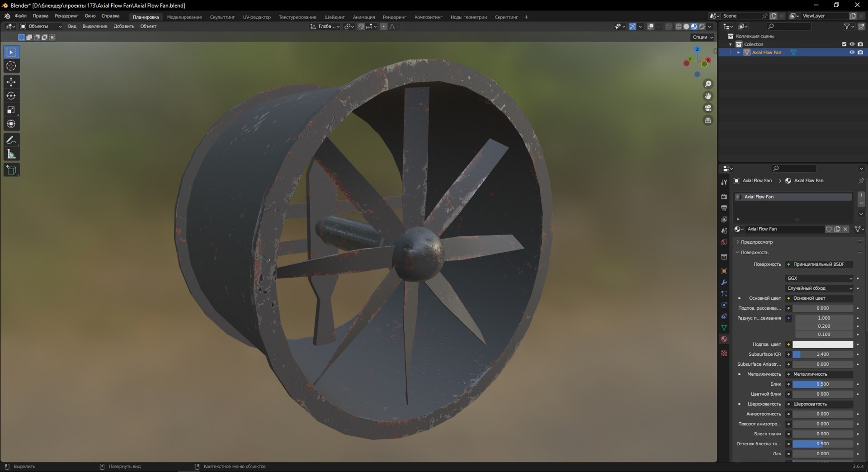This screenshot has width=868, height=472.
Task: Toggle camera view icon in viewport
Action: pyautogui.click(x=708, y=108)
